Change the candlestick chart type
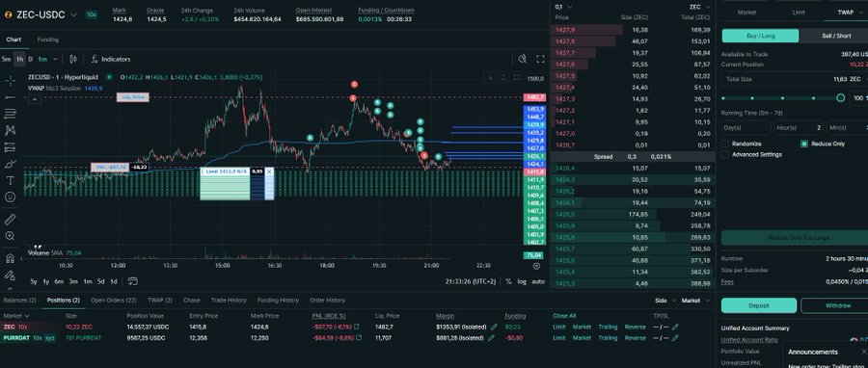868x368 pixels. pos(73,59)
